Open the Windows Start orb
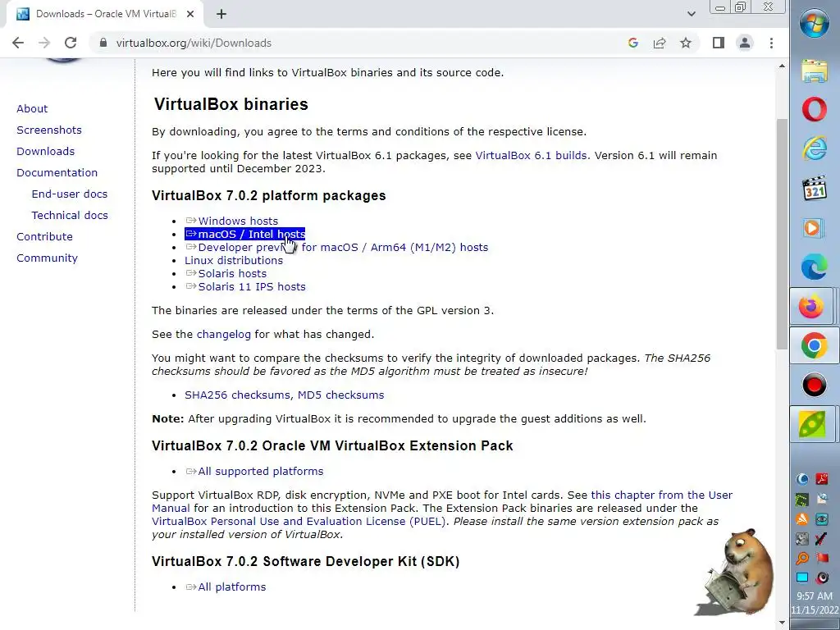Screen dimensions: 840x630 815,22
